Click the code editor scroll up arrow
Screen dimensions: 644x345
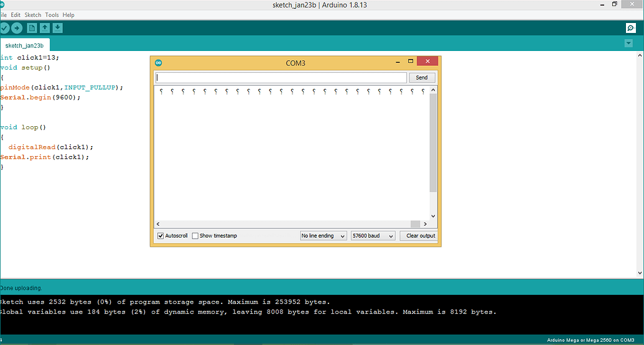tap(640, 55)
